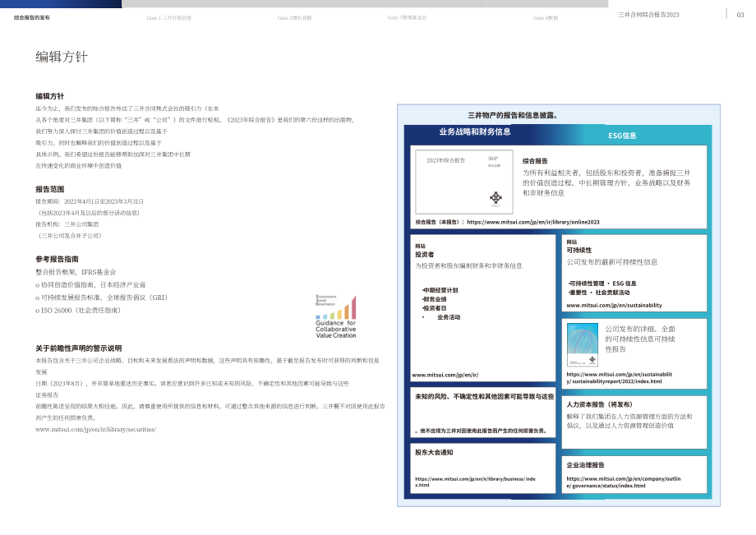Click the 人力资本报告（将发布） heading

(x=599, y=404)
